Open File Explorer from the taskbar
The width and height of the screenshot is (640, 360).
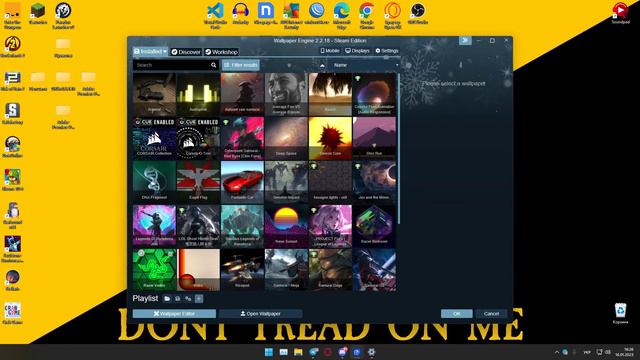298,352
